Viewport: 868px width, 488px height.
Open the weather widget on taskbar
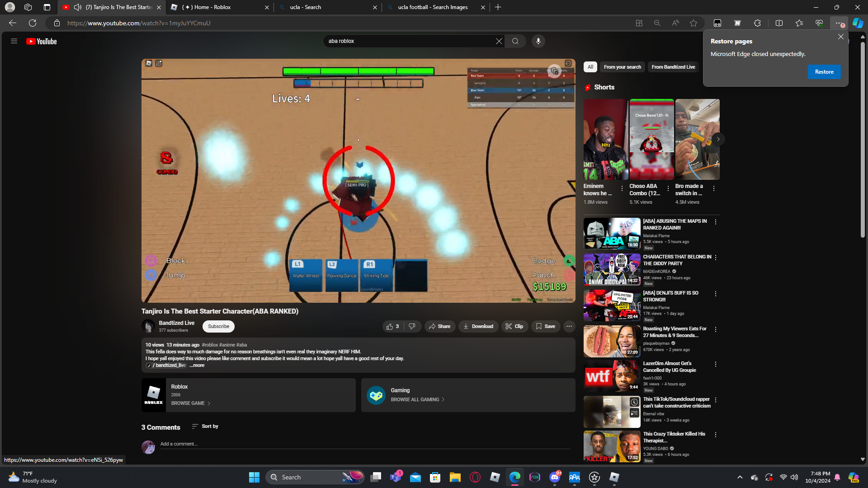(x=33, y=477)
